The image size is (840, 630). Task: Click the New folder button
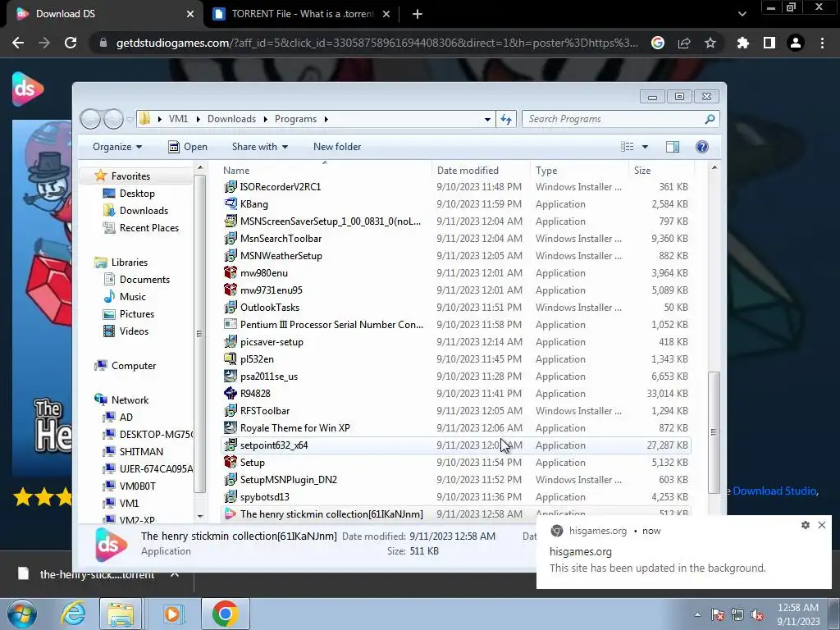point(337,147)
